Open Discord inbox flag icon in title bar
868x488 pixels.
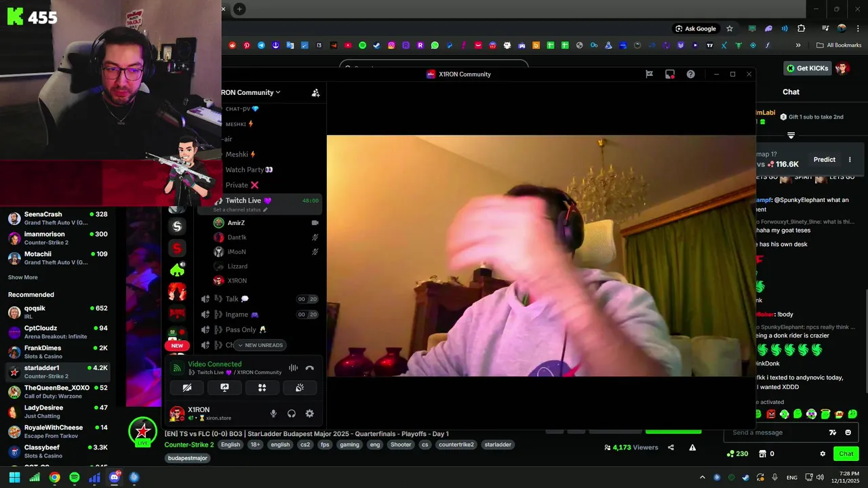click(649, 75)
